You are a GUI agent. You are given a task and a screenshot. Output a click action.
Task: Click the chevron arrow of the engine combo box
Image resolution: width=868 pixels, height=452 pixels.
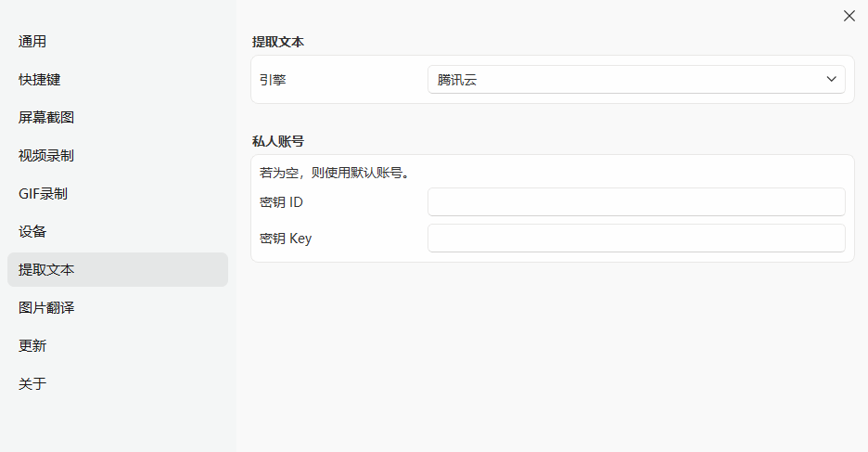tap(831, 80)
